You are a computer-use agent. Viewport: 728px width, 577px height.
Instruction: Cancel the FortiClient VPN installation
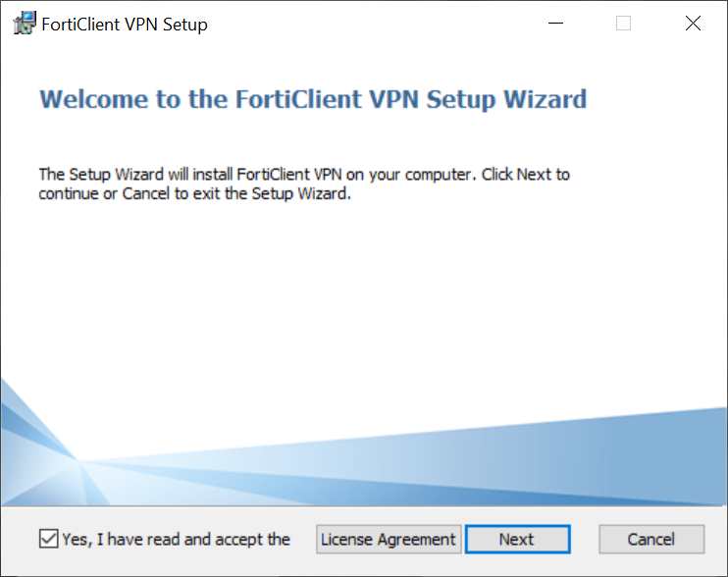651,539
